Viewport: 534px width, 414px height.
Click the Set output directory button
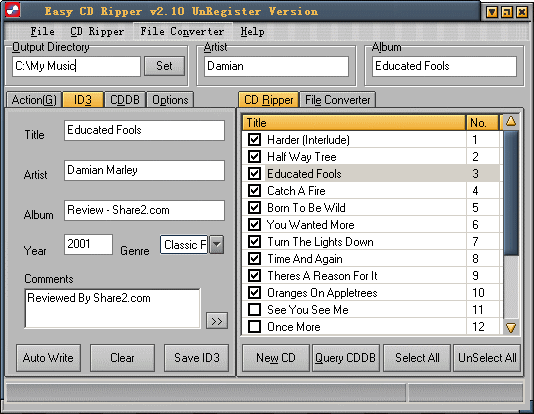[164, 66]
